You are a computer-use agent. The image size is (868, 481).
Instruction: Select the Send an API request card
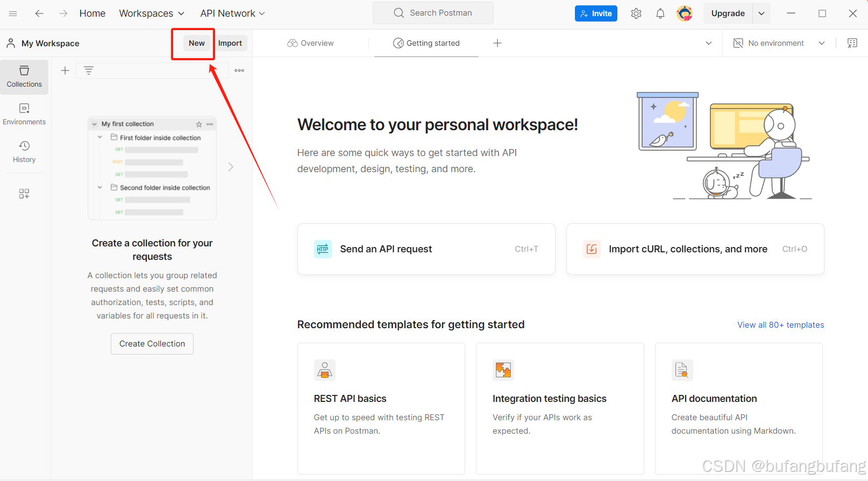[x=426, y=249]
